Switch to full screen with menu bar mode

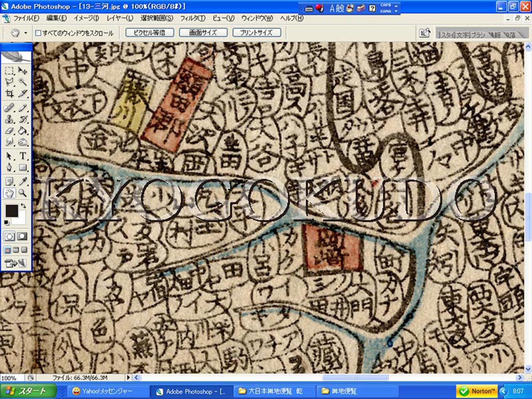pyautogui.click(x=16, y=250)
